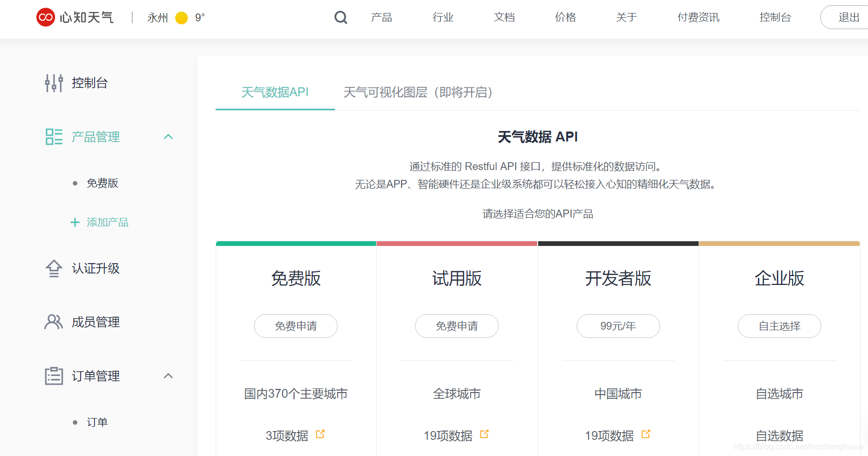Screen dimensions: 868x456
Task: Go to 文档 in top navigation
Action: point(504,18)
